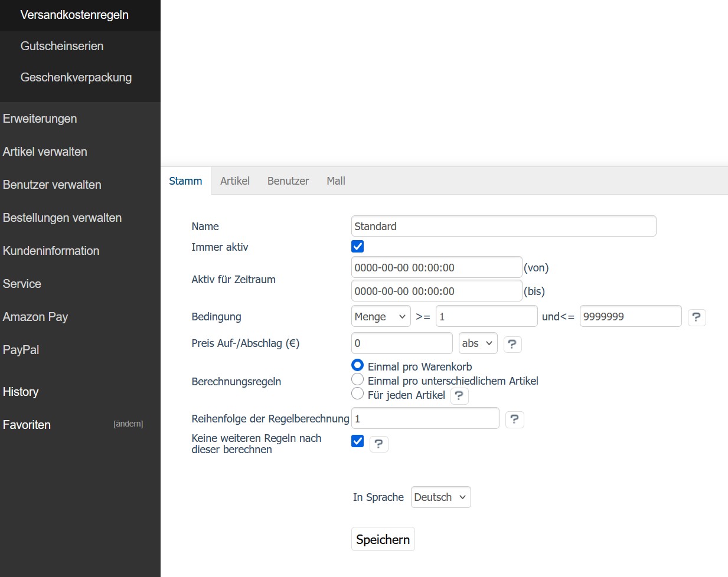Open the Mall tab
The width and height of the screenshot is (728, 577).
coord(335,181)
